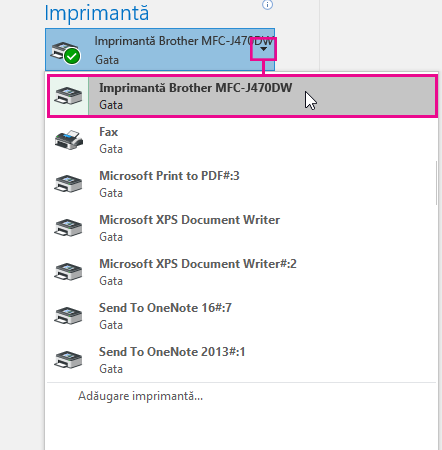Click Adăugare imprimantă... link

pyautogui.click(x=140, y=396)
